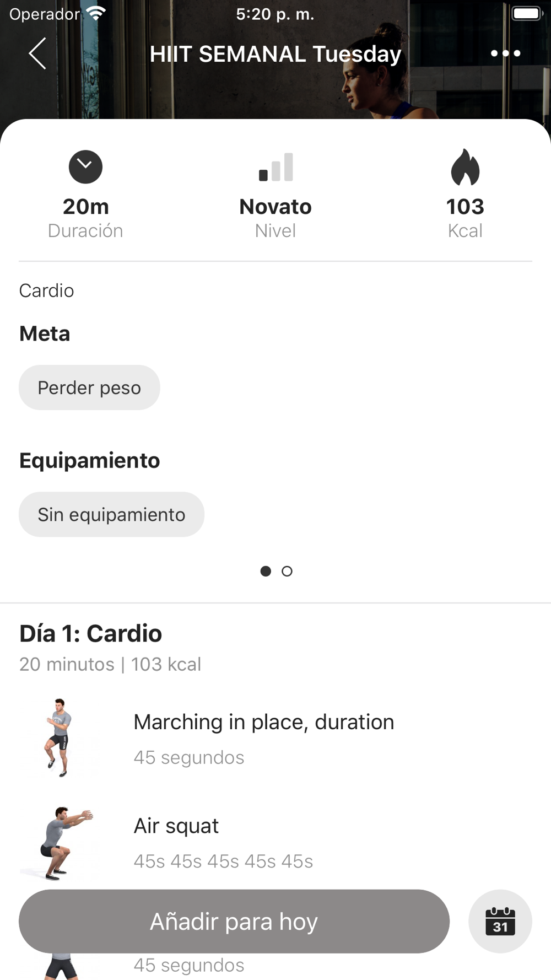The width and height of the screenshot is (551, 980).
Task: Tap the flame calories icon
Action: pos(465,167)
